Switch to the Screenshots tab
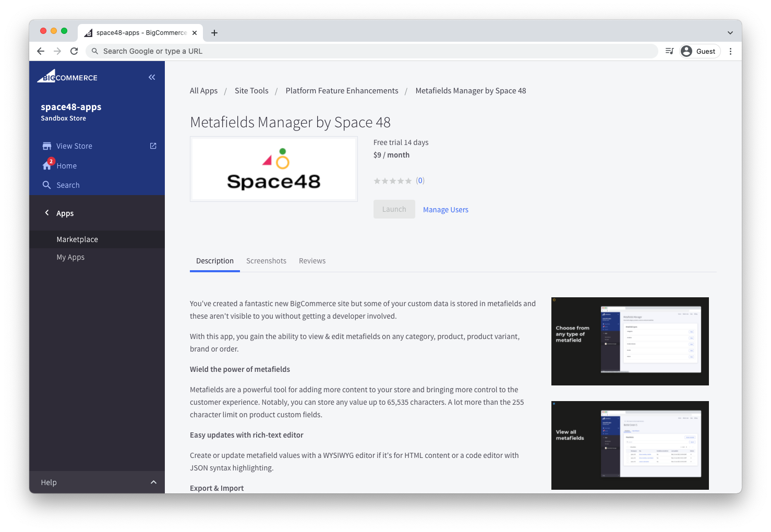Image resolution: width=771 pixels, height=532 pixels. click(x=267, y=261)
